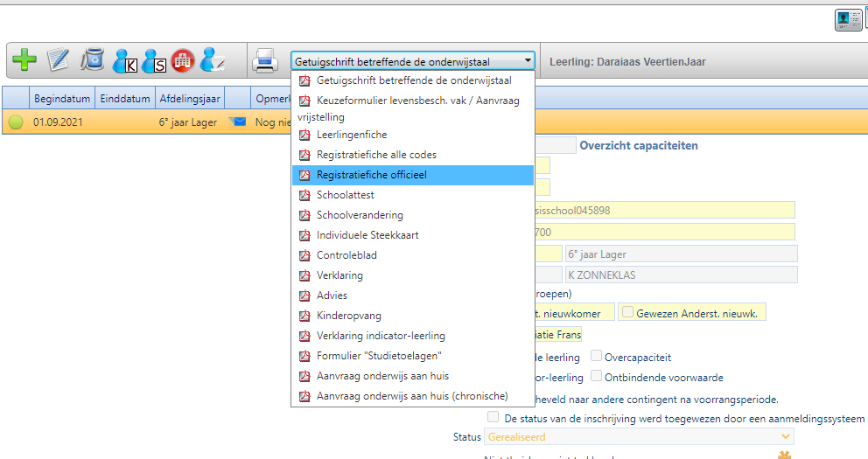Tick Ontbindende voorwaarde checkbox
868x459 pixels.
pos(596,376)
